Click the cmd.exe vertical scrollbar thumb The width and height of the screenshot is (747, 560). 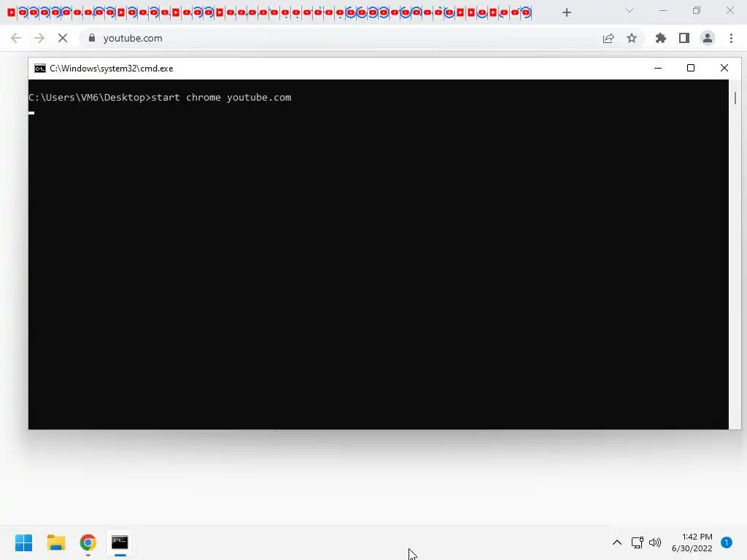pos(735,98)
